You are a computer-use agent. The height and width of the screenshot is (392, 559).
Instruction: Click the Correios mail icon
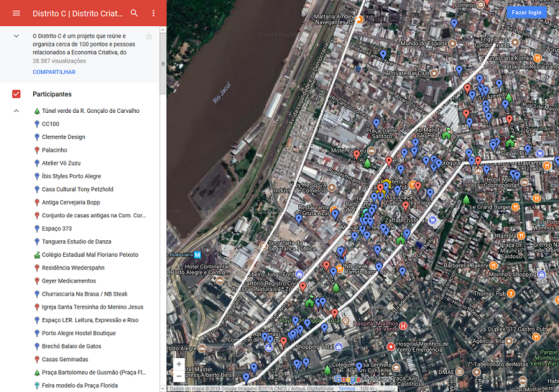tap(481, 4)
